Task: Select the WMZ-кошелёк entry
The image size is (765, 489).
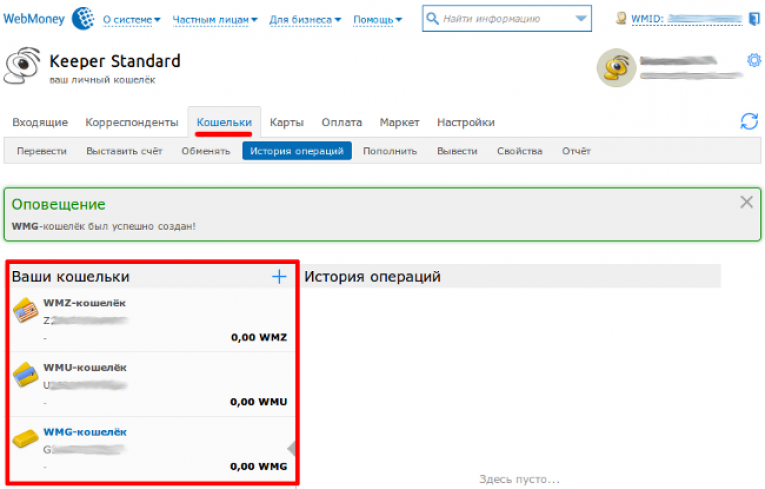Action: click(84, 303)
